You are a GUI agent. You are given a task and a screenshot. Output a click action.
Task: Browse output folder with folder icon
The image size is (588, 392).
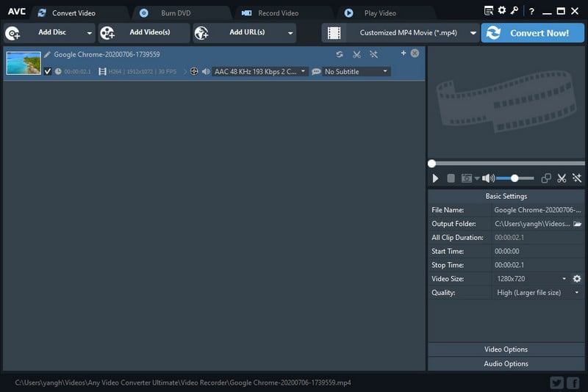coord(578,224)
